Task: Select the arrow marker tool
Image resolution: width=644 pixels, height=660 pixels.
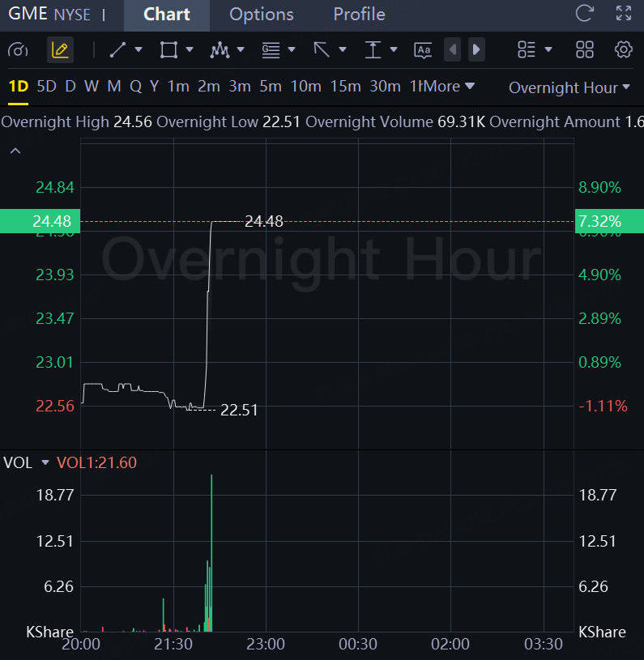Action: coord(322,50)
